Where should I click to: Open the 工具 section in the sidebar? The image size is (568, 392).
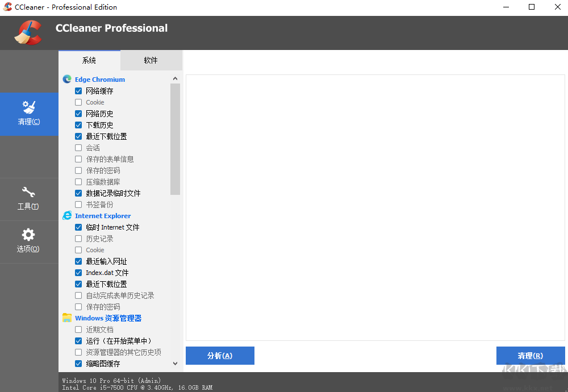[29, 199]
